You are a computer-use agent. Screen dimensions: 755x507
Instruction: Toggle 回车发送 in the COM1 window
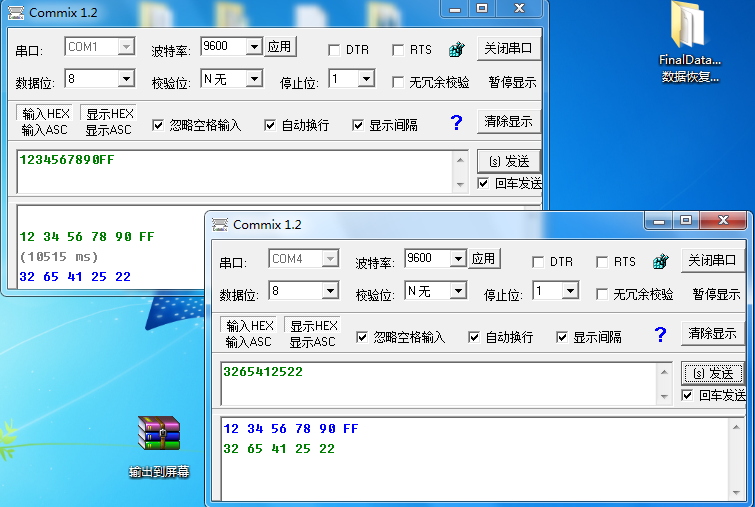pyautogui.click(x=483, y=183)
